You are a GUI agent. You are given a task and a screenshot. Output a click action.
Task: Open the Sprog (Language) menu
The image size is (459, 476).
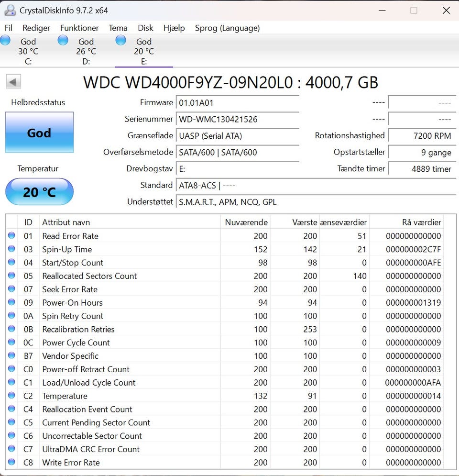(x=227, y=28)
